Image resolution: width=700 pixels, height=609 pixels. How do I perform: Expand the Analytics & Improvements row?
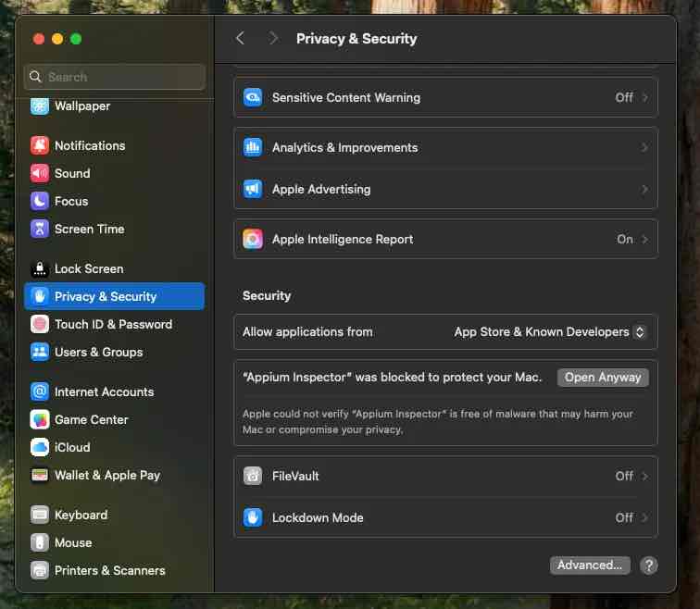445,148
